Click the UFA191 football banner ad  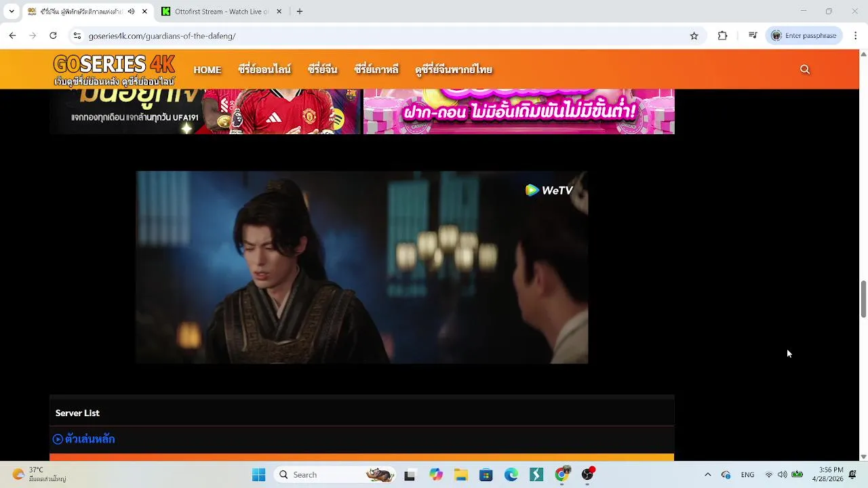(205, 112)
